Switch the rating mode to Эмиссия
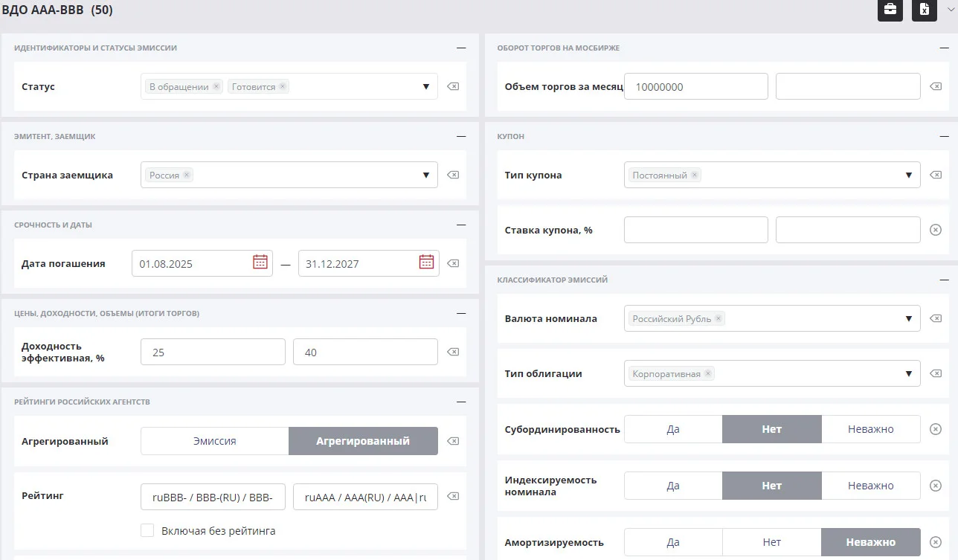This screenshot has width=958, height=560. [215, 441]
